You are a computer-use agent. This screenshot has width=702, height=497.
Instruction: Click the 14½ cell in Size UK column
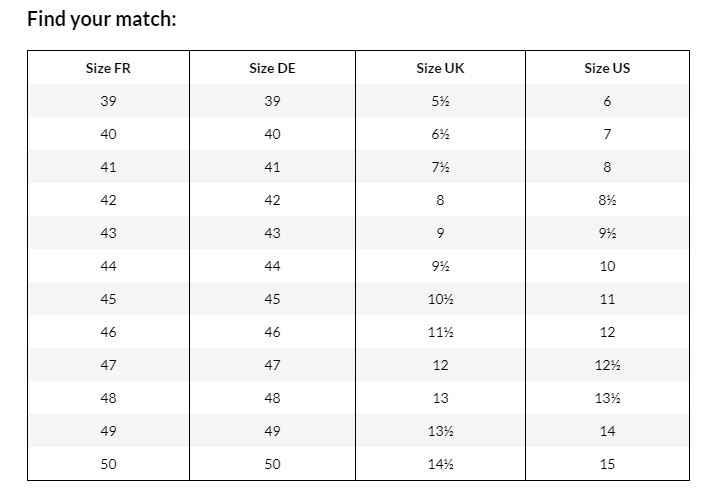click(440, 464)
